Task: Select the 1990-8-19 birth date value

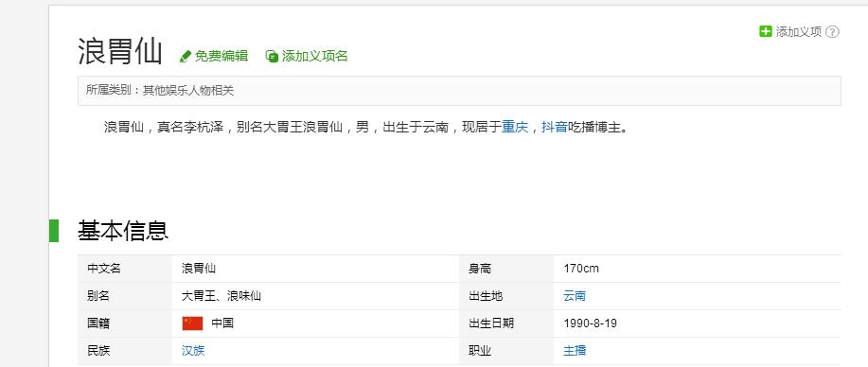Action: [x=590, y=323]
